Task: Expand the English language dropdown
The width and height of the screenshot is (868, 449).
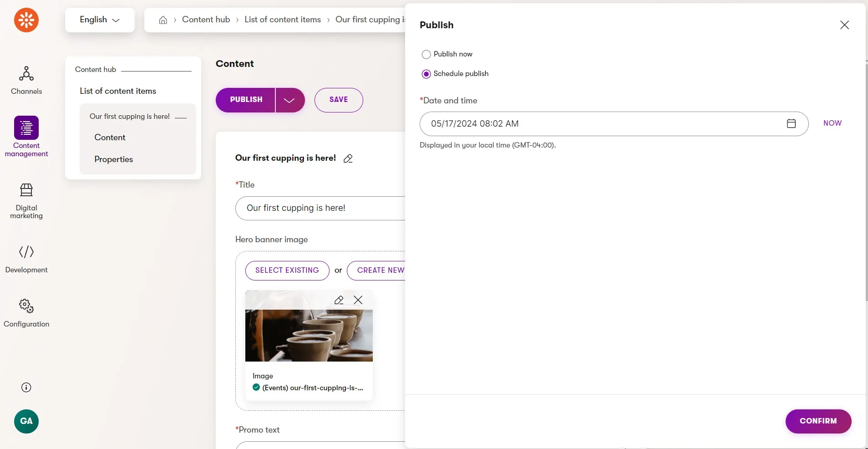Action: point(100,20)
